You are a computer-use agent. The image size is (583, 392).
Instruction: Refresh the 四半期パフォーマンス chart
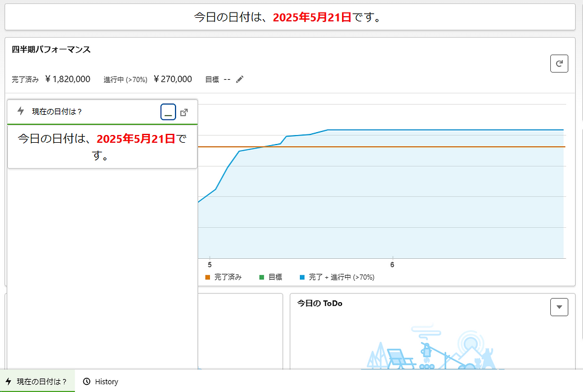tap(559, 64)
